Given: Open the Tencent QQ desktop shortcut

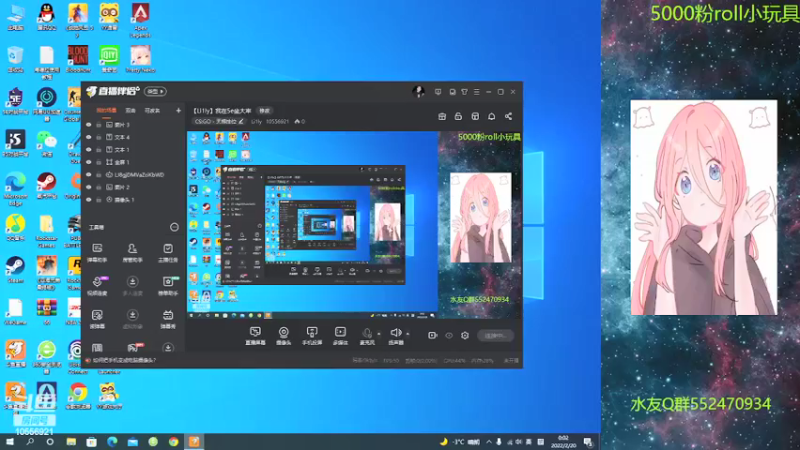Looking at the screenshot, I should click(46, 17).
